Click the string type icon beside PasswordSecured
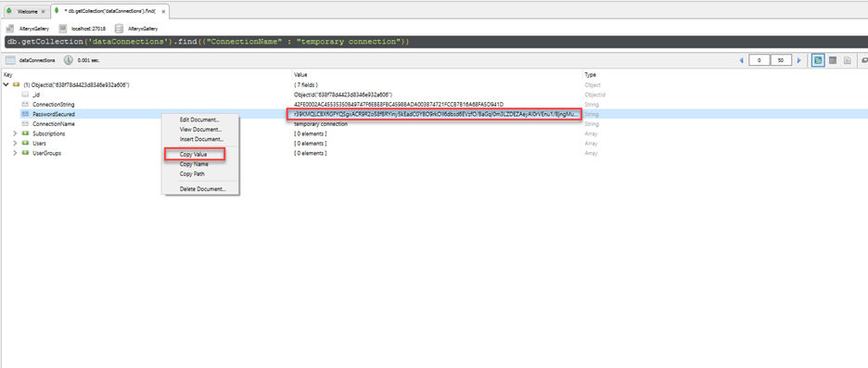Viewport: 868px width, 368px height. [x=25, y=114]
